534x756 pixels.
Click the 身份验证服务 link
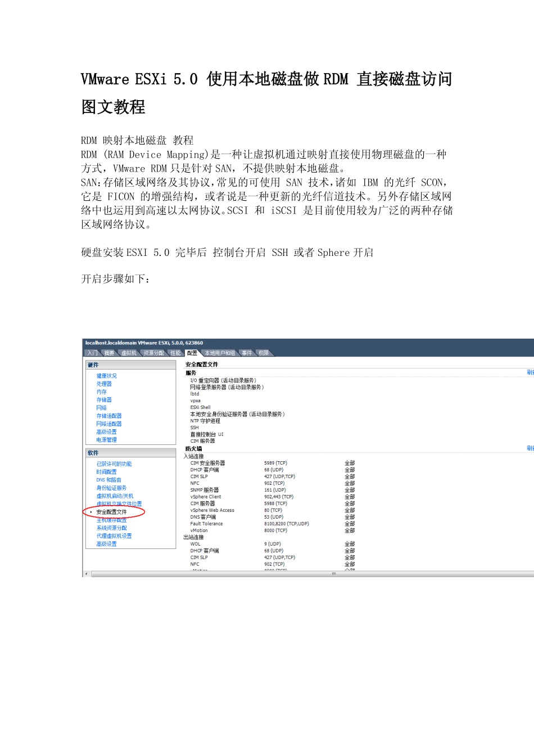click(112, 488)
